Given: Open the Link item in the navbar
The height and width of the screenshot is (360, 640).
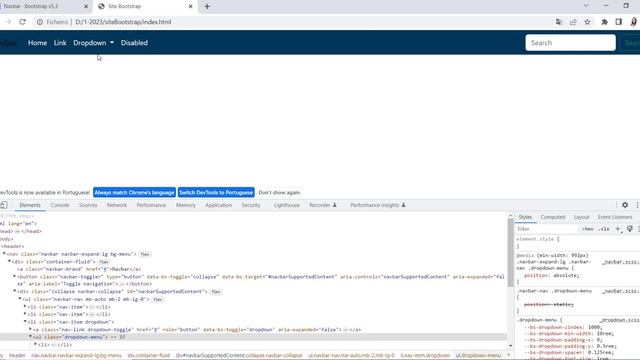Looking at the screenshot, I should tap(60, 42).
